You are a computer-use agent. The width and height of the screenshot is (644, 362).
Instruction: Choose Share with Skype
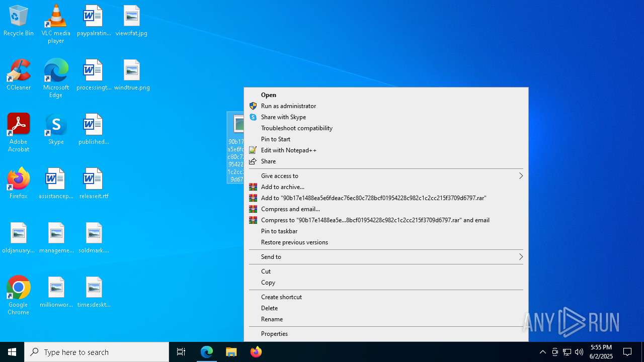[x=386, y=117]
